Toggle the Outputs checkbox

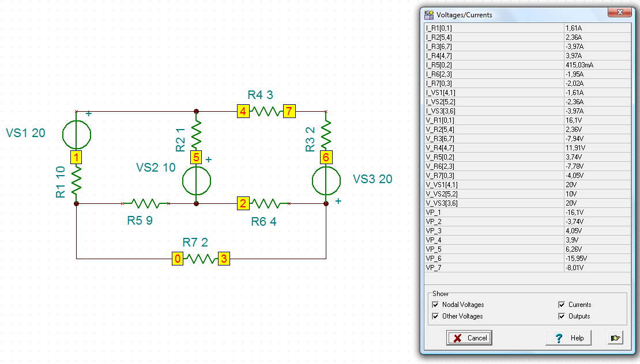tap(562, 316)
